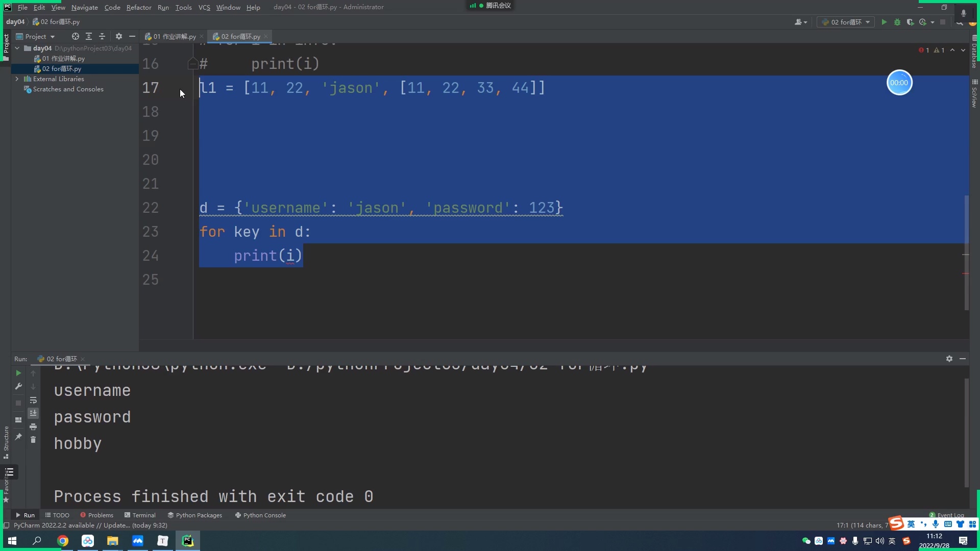The height and width of the screenshot is (551, 980).
Task: Hide the Project panel with the minus icon
Action: pyautogui.click(x=132, y=36)
